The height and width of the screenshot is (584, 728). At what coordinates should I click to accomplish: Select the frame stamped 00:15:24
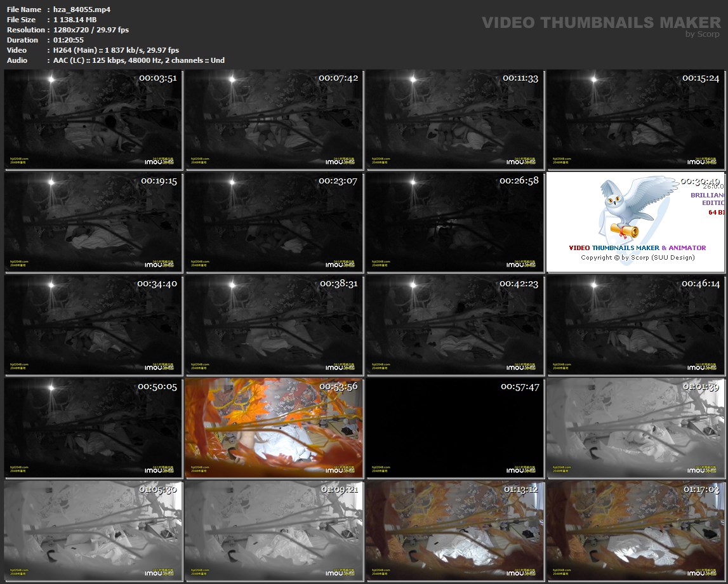(x=636, y=120)
